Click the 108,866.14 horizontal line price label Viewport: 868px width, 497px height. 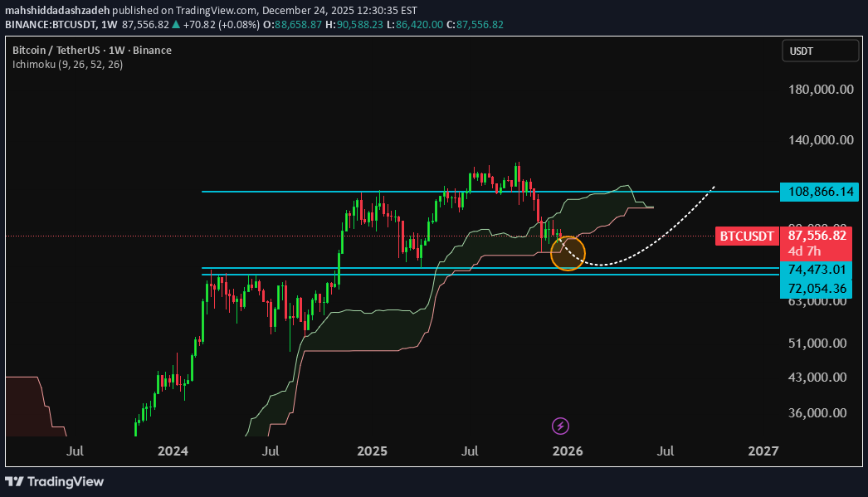point(819,192)
